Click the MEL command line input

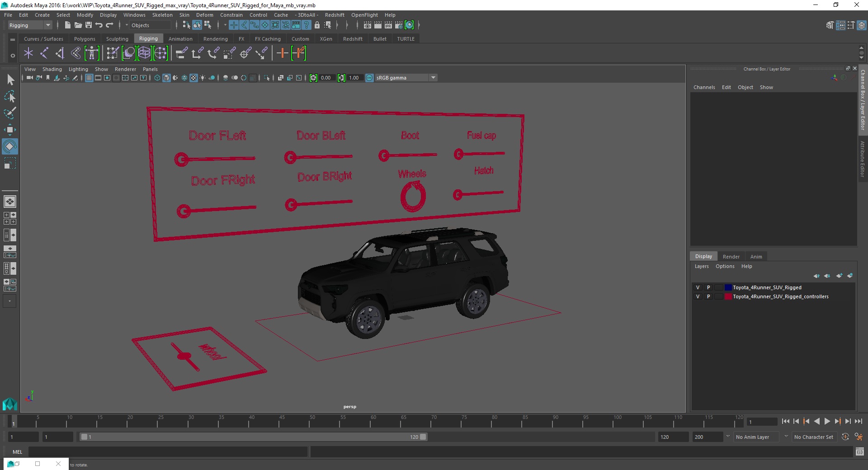pos(168,451)
